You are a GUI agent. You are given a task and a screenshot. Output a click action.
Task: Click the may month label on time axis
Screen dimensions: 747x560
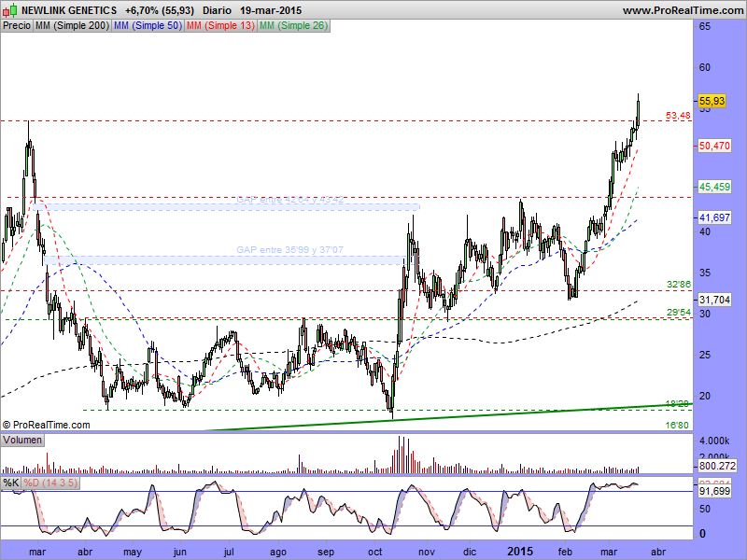[x=133, y=552]
